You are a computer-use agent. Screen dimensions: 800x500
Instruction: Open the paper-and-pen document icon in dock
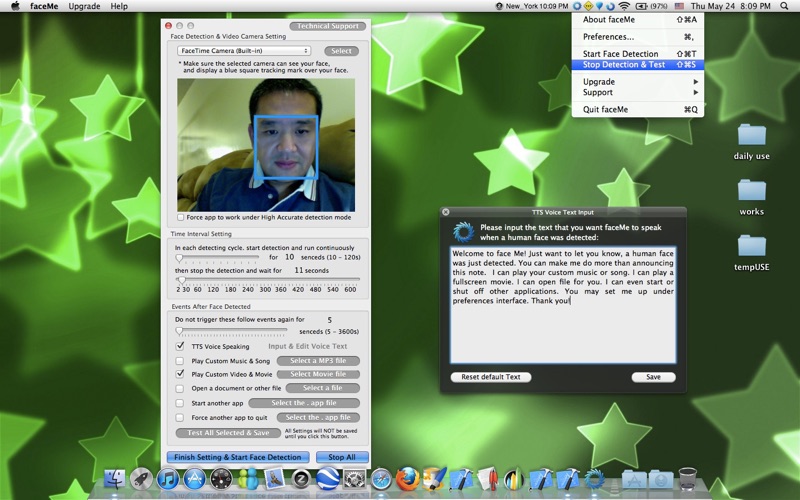tap(487, 479)
